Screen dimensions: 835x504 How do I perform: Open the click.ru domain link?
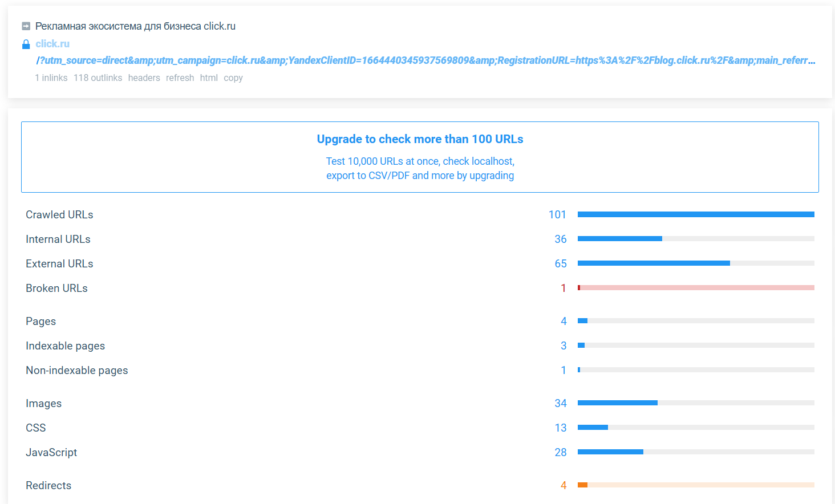click(x=52, y=44)
